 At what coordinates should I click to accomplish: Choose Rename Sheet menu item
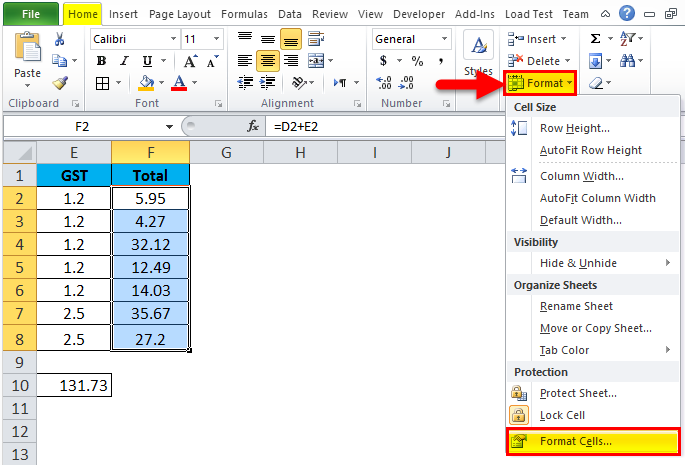(593, 306)
